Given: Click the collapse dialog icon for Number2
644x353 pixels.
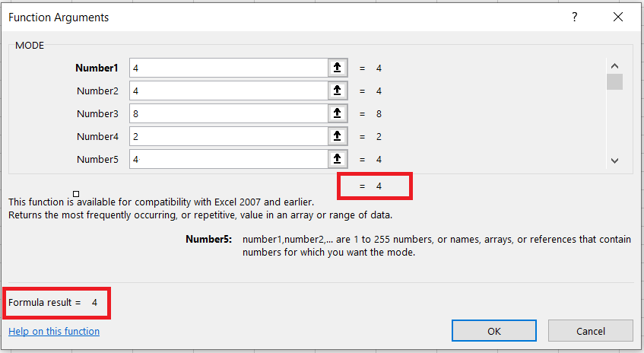Looking at the screenshot, I should (338, 91).
